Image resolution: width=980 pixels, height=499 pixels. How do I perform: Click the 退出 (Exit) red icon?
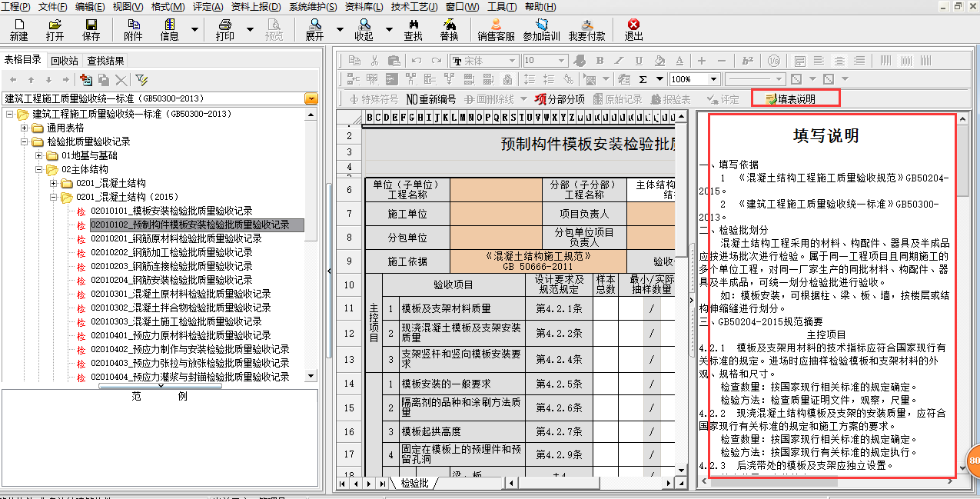click(633, 30)
